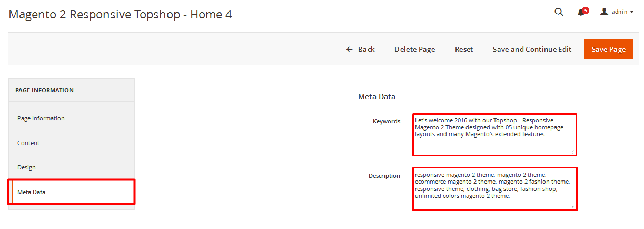Click the PAGE INFORMATION sidebar heading

[x=44, y=90]
